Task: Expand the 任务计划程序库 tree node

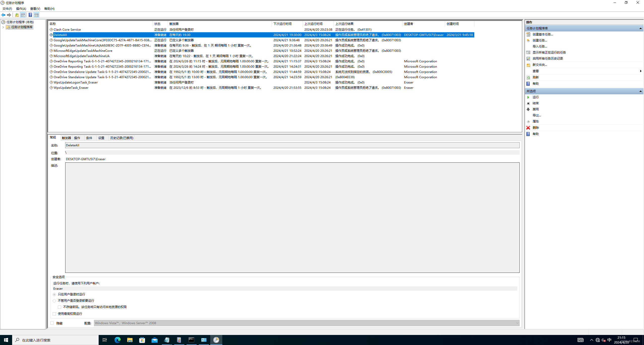Action: (x=3, y=27)
